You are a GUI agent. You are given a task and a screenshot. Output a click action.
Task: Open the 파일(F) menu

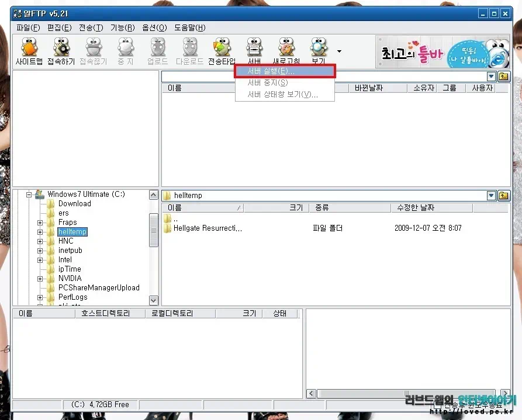click(28, 27)
